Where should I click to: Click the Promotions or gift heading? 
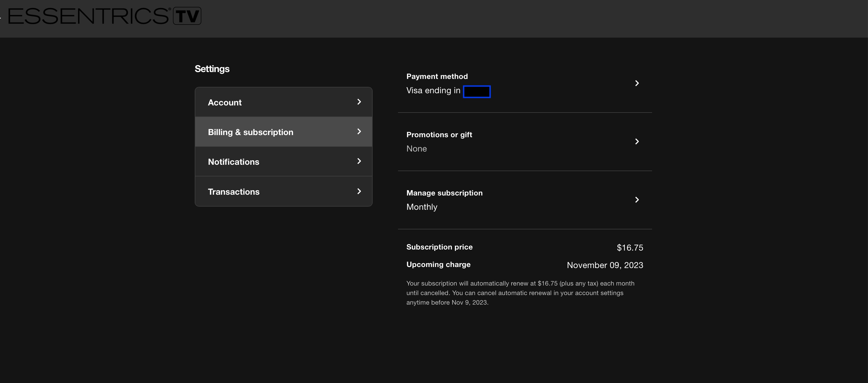[439, 135]
